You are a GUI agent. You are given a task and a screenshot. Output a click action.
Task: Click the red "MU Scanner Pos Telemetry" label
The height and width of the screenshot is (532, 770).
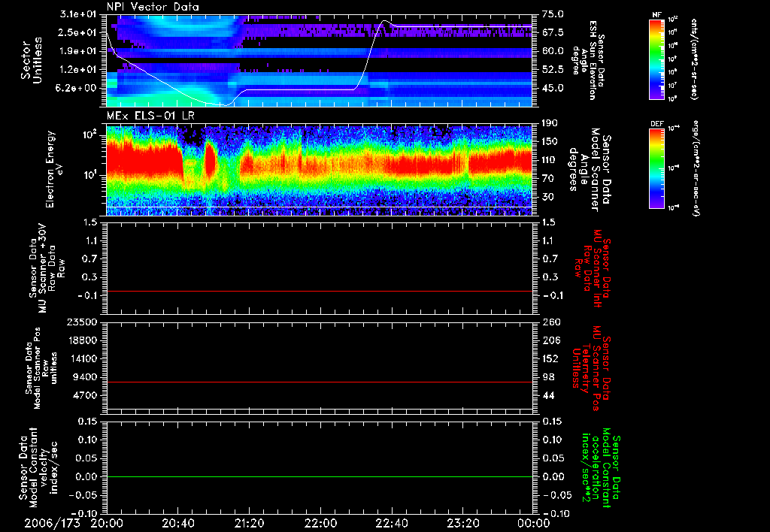(590, 368)
